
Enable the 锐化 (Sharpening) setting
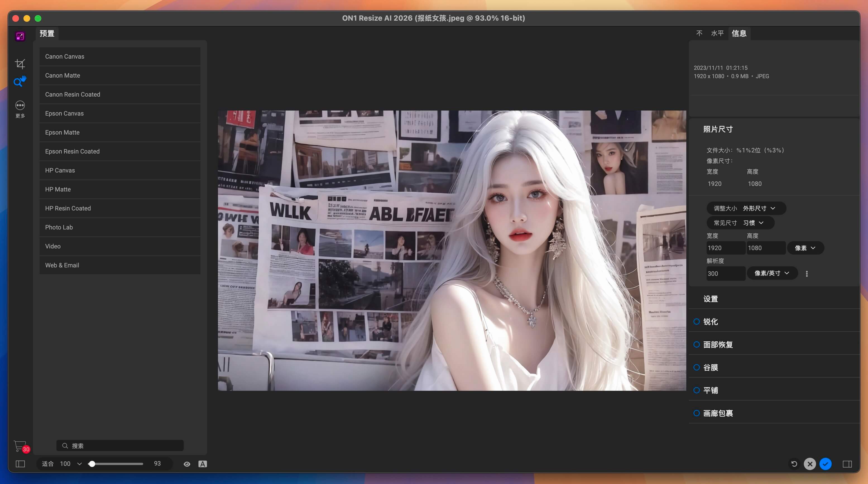point(697,321)
